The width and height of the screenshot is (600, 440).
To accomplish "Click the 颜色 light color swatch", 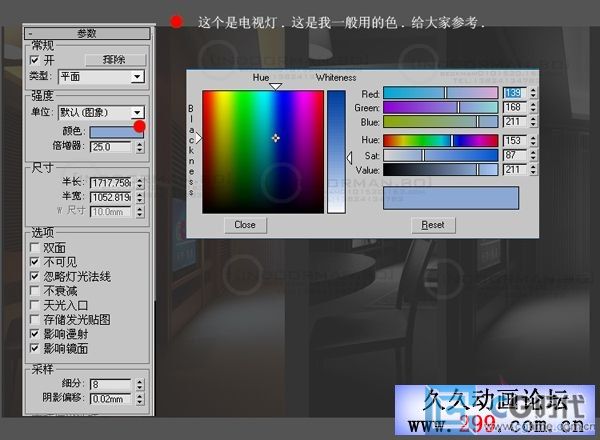I will click(116, 132).
